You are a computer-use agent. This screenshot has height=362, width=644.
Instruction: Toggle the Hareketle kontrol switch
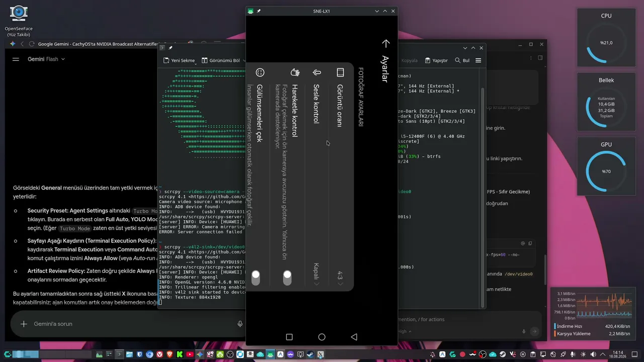pos(287,278)
